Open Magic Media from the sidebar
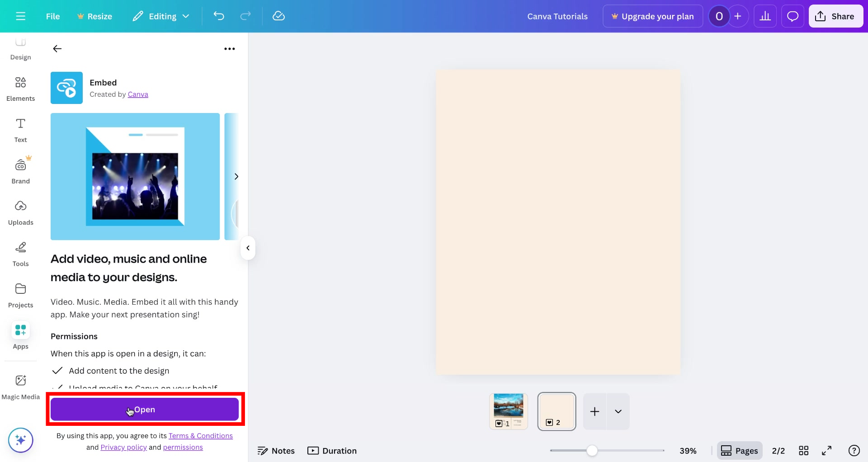 (20, 387)
